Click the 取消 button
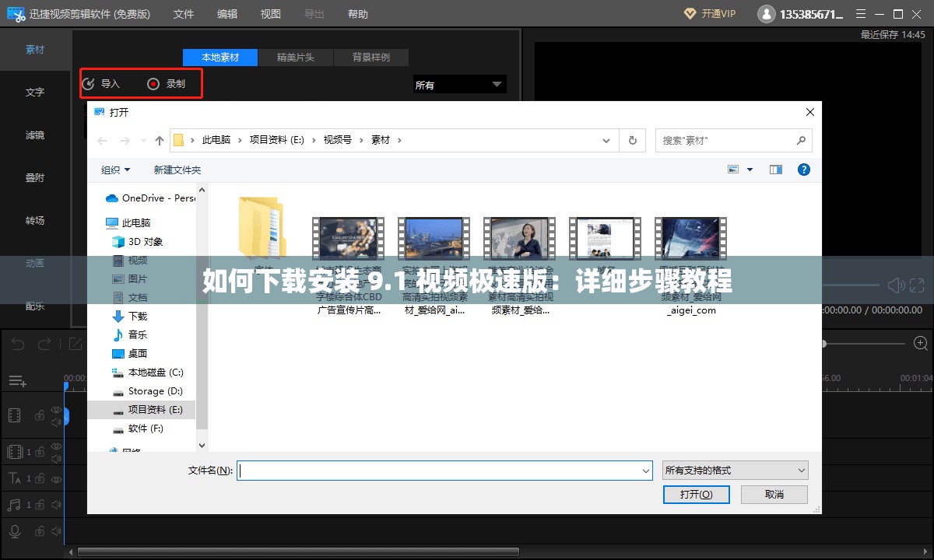 coord(774,495)
